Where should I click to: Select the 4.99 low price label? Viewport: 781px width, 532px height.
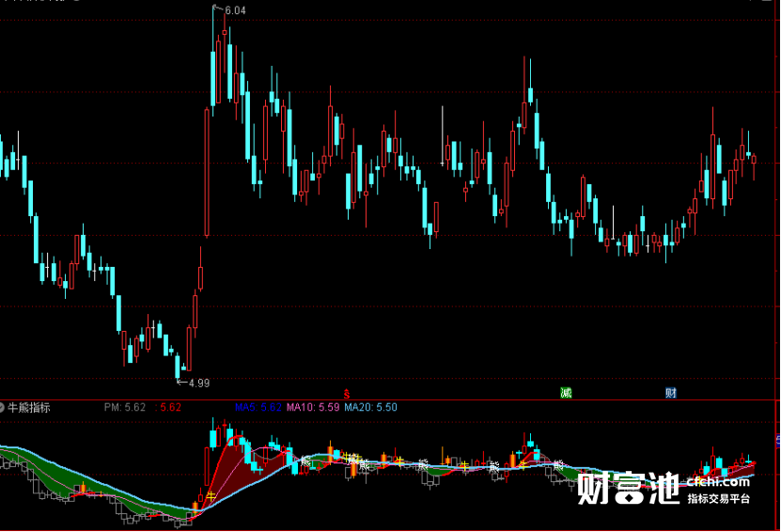click(199, 383)
